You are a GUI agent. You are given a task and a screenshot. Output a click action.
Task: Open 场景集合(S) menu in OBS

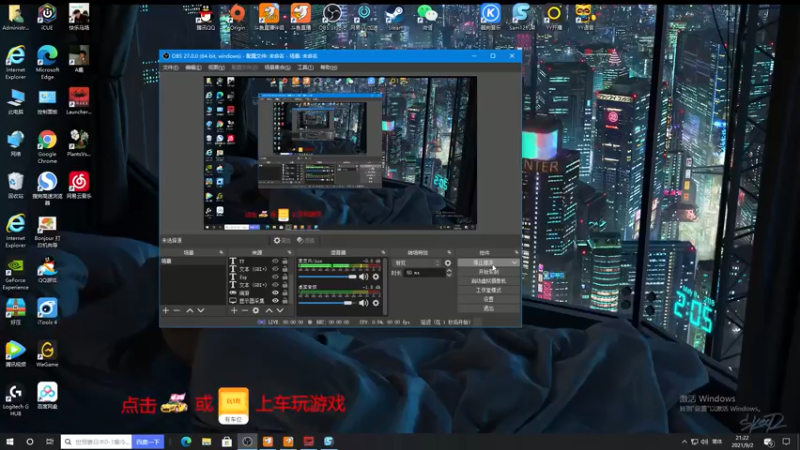click(278, 67)
